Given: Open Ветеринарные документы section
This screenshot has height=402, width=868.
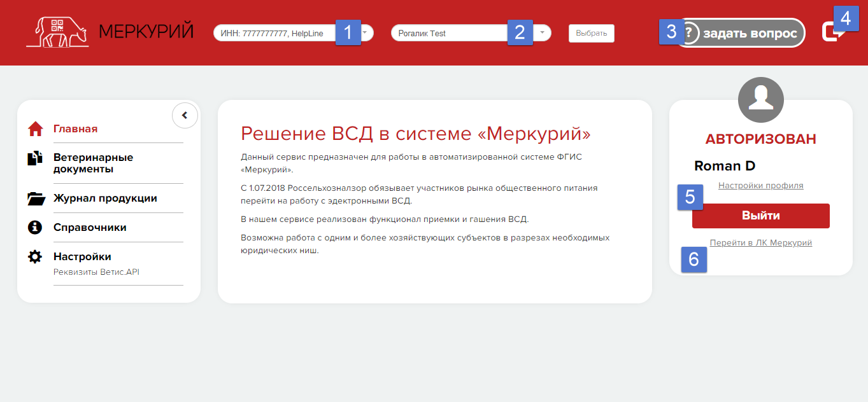Looking at the screenshot, I should click(93, 163).
